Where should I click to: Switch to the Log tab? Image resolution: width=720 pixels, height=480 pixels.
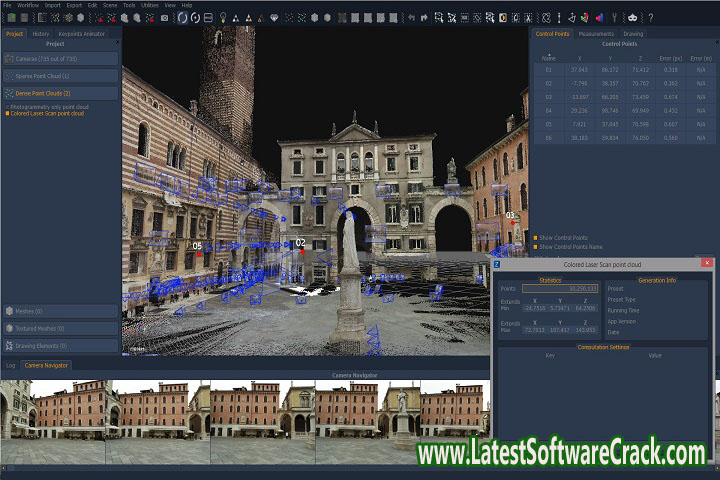point(10,365)
